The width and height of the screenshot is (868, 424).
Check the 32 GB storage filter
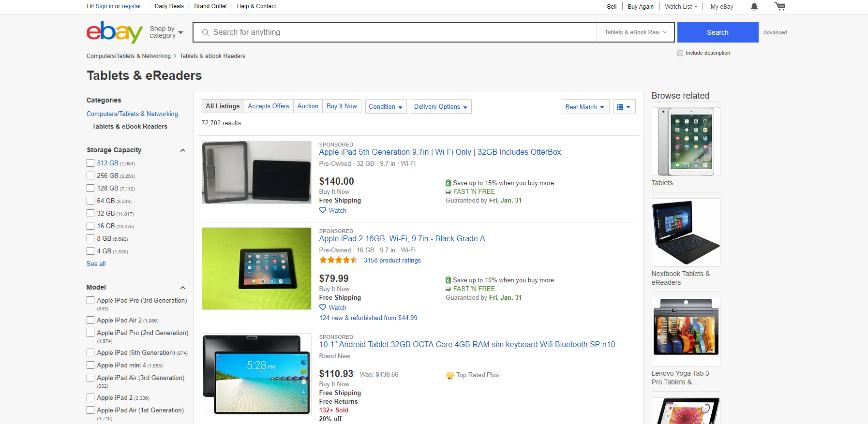pyautogui.click(x=90, y=213)
